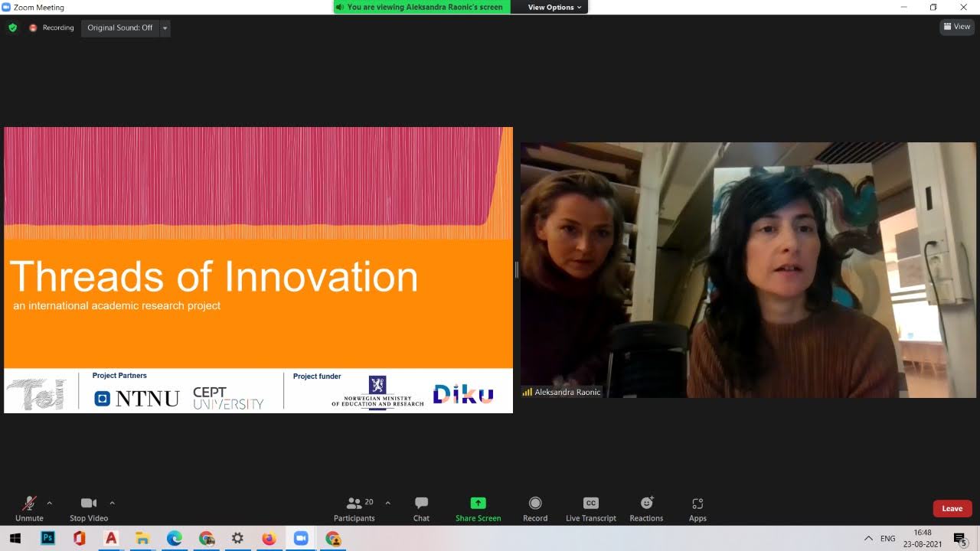Click the green Share Screen icon
This screenshot has width=980, height=551.
[478, 503]
